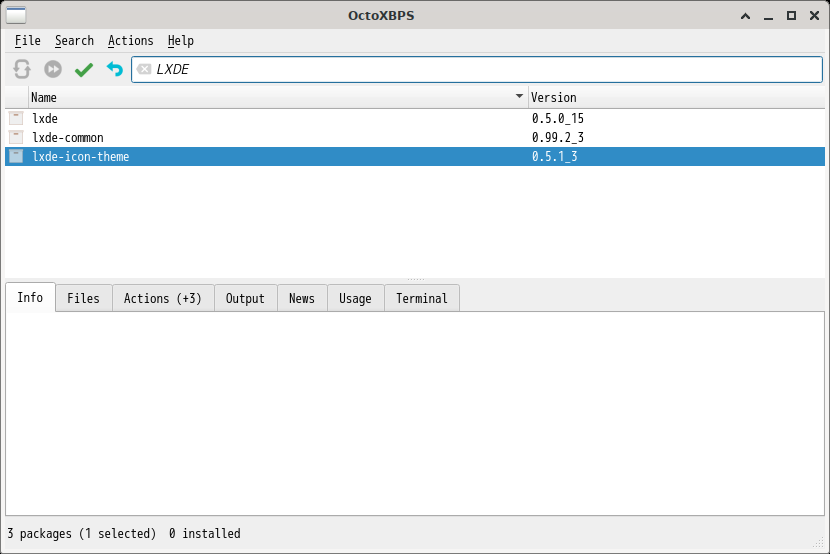Clear the LXDE search text icon
The width and height of the screenshot is (830, 554).
[x=144, y=69]
